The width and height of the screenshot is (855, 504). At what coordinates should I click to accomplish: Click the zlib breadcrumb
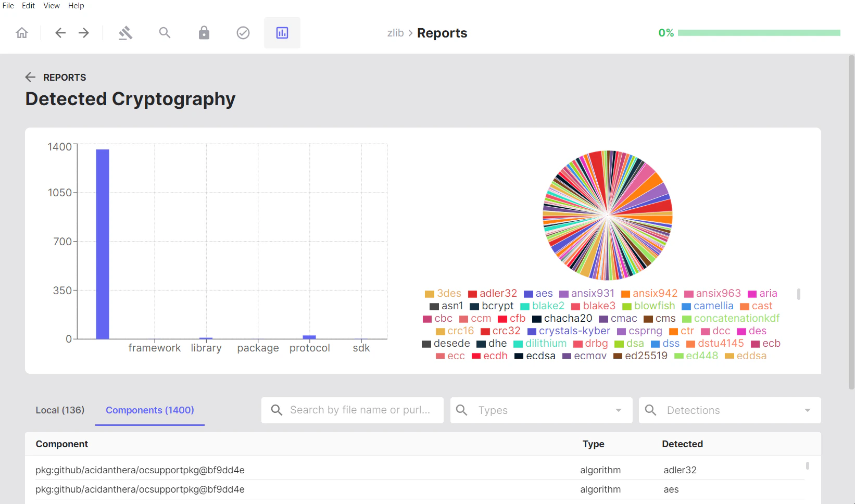coord(395,33)
